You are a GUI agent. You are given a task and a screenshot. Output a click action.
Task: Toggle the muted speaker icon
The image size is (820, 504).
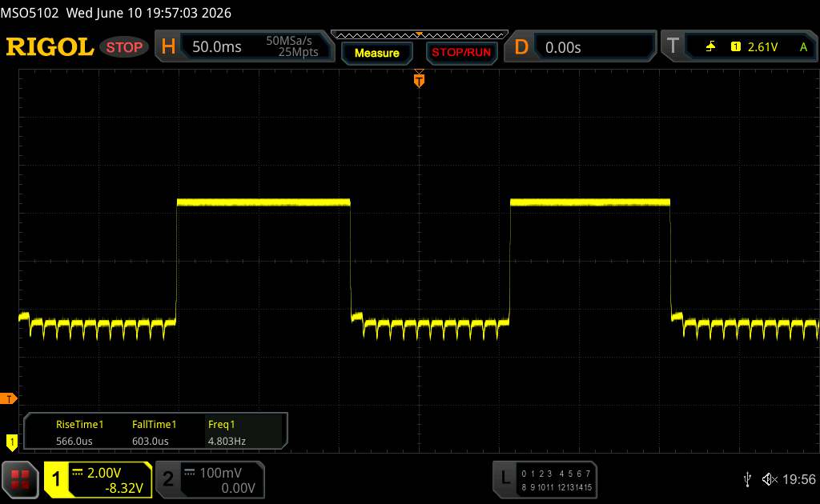tap(770, 479)
